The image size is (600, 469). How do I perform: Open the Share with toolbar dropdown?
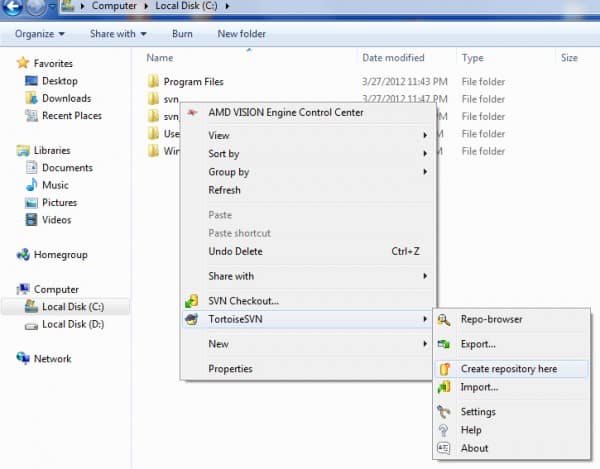(x=117, y=34)
